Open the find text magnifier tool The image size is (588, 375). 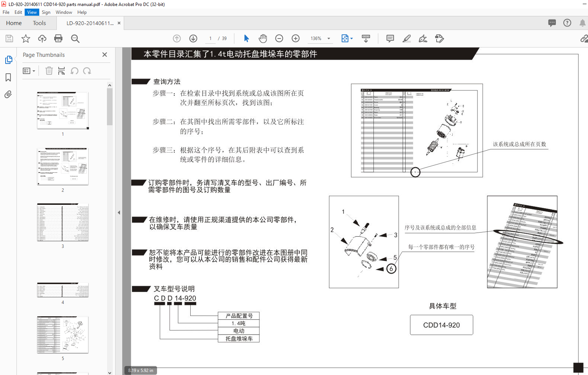pyautogui.click(x=75, y=39)
